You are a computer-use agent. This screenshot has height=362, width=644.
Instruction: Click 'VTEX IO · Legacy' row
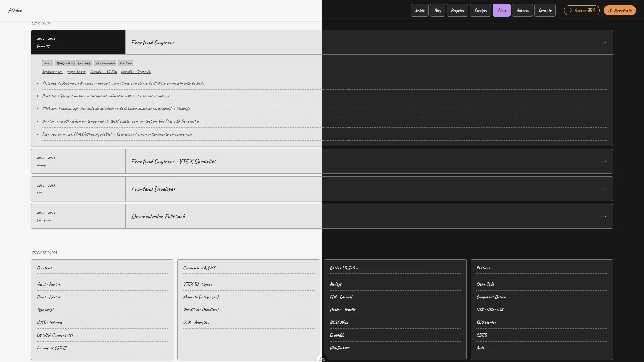(249, 284)
